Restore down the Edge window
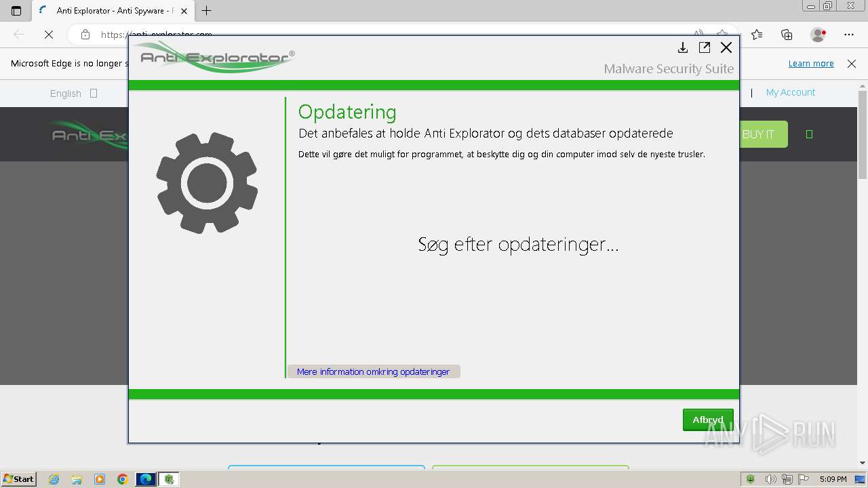 coord(827,6)
